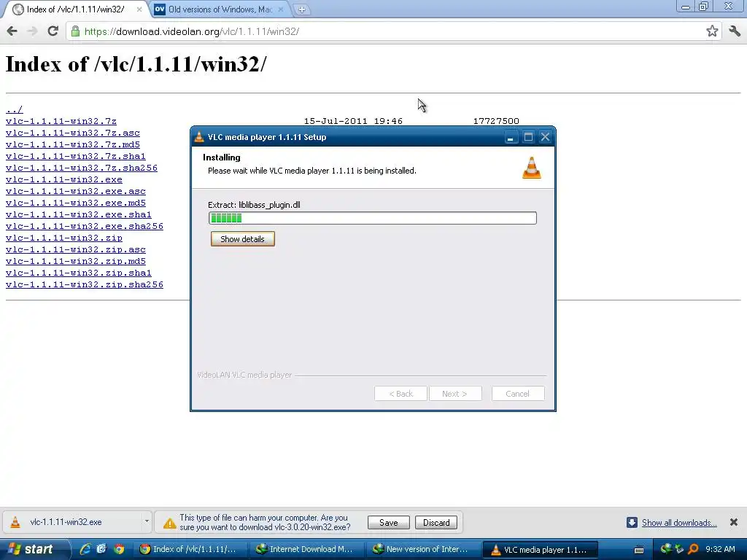Open vlc-1.1.11-win32.7z.sha1 link

point(76,156)
